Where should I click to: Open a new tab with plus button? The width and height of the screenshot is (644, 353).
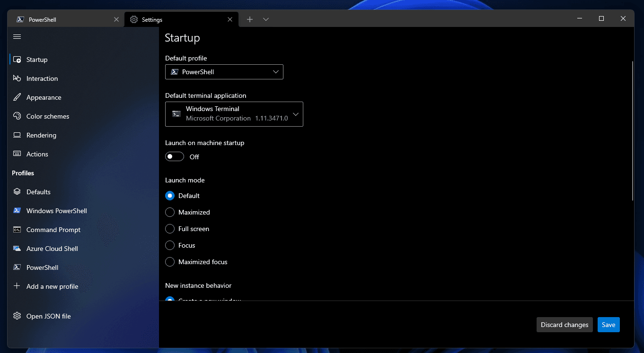pyautogui.click(x=250, y=19)
